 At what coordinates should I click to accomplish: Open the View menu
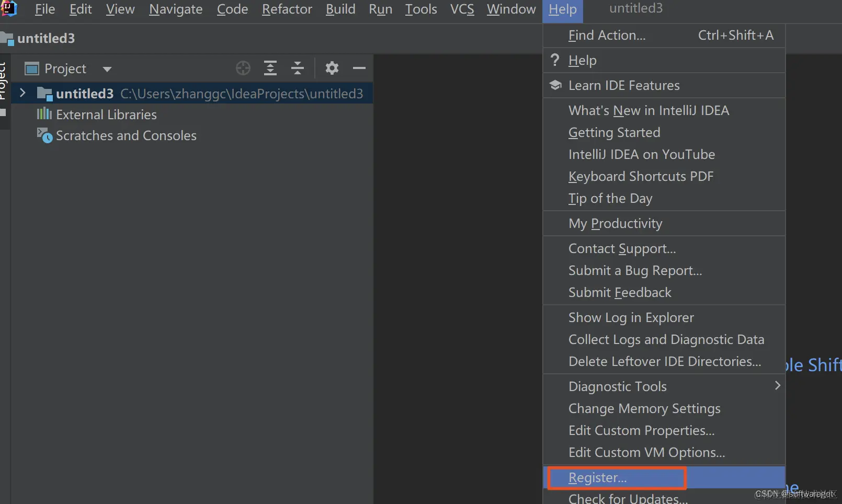point(120,9)
